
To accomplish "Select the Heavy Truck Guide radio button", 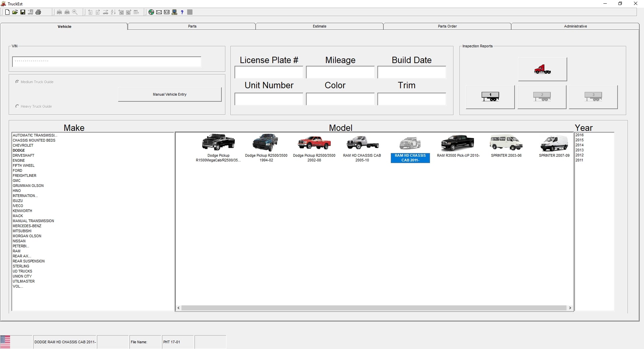I will 17,106.
